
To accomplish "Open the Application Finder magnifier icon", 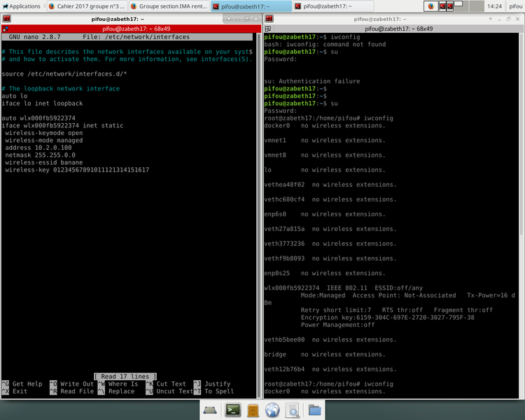I will 293,410.
